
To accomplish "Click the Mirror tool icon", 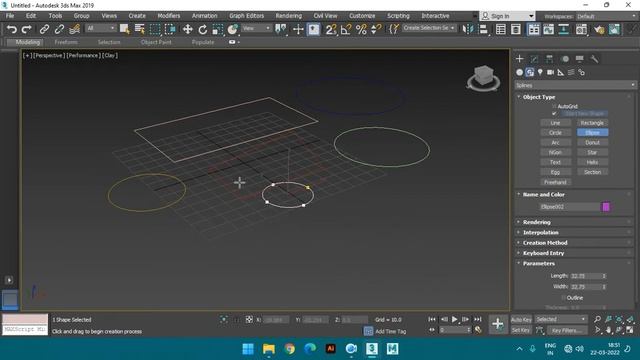I will (468, 29).
